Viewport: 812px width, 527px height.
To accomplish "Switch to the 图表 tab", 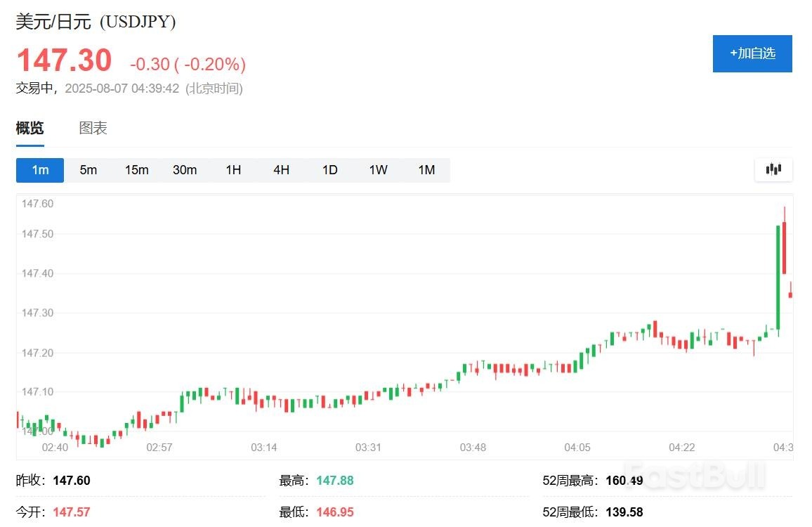I will (x=93, y=128).
